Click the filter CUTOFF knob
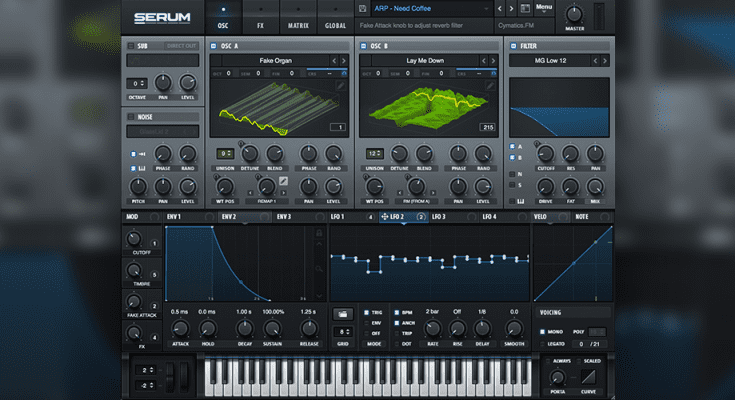Image resolution: width=735 pixels, height=400 pixels. pos(546,153)
